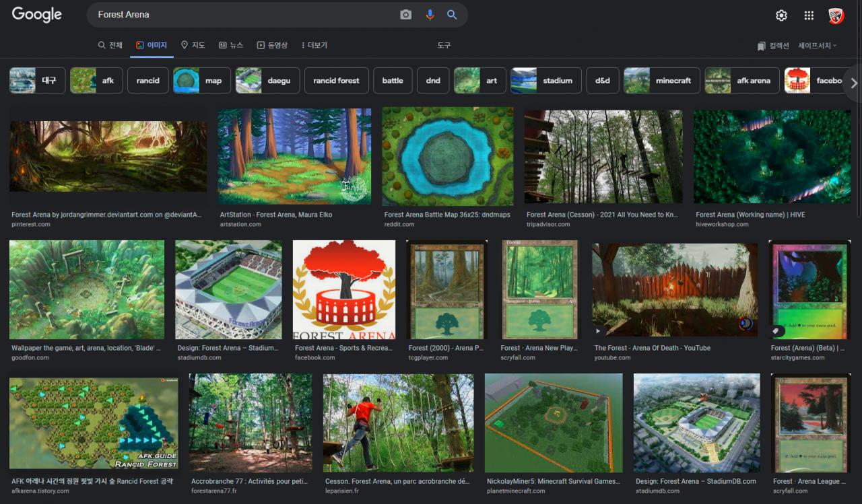Switch to the 지도 tab
Viewport: 862px width, 504px height.
click(193, 45)
